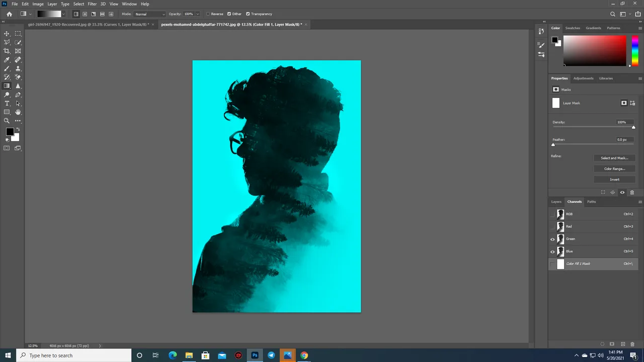Select the Zoom tool

(x=7, y=121)
